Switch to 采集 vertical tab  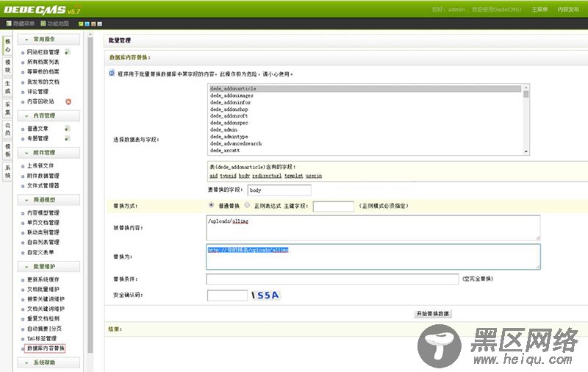click(7, 108)
